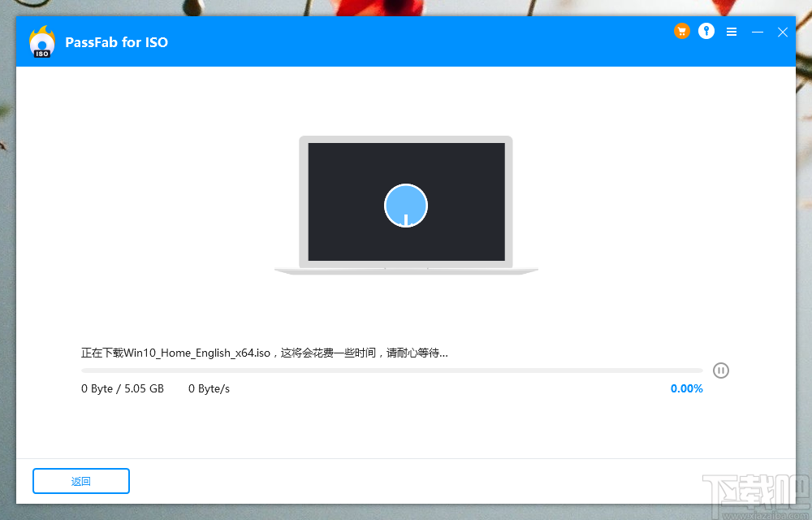Select the 0.00% progress percentage text
This screenshot has height=520, width=812.
[686, 388]
